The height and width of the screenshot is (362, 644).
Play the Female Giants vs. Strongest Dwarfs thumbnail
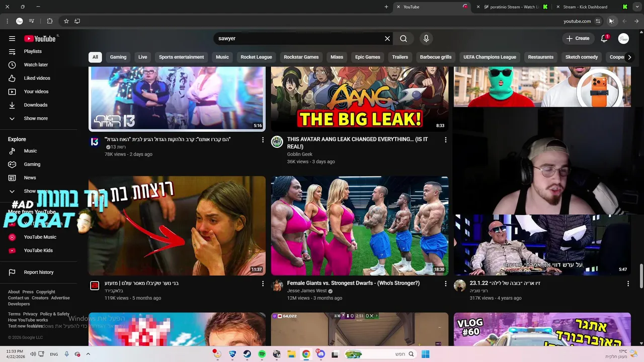point(360,226)
